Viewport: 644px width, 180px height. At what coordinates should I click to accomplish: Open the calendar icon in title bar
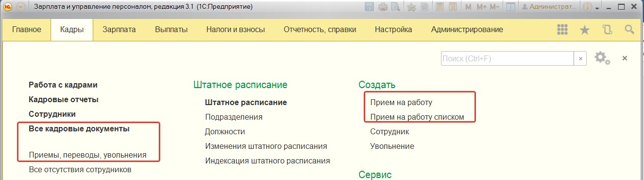pyautogui.click(x=453, y=7)
